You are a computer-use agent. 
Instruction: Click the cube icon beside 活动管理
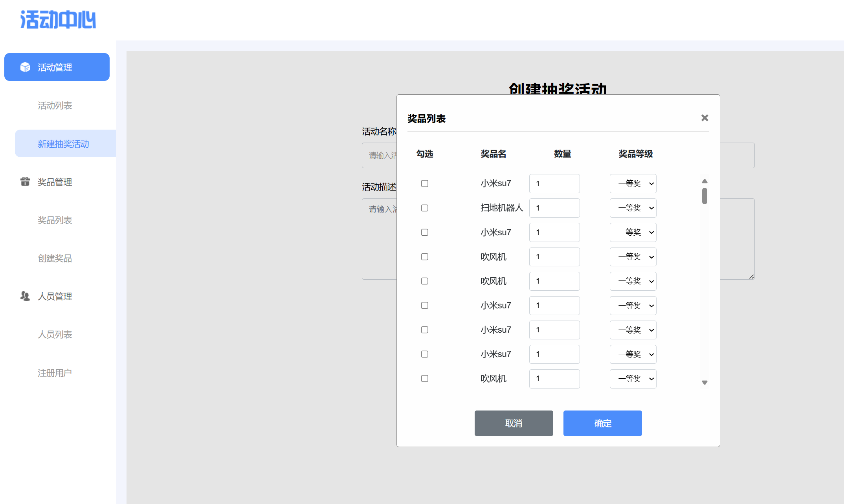pos(25,67)
